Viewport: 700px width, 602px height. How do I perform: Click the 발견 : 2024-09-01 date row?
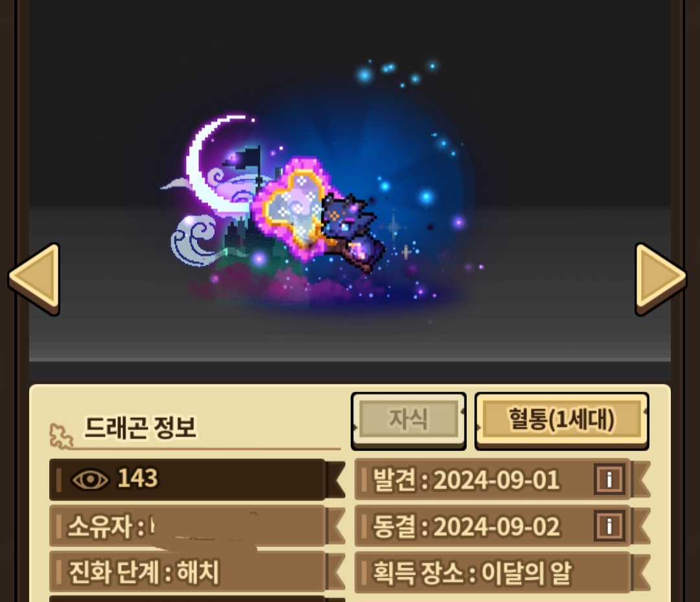[502, 480]
